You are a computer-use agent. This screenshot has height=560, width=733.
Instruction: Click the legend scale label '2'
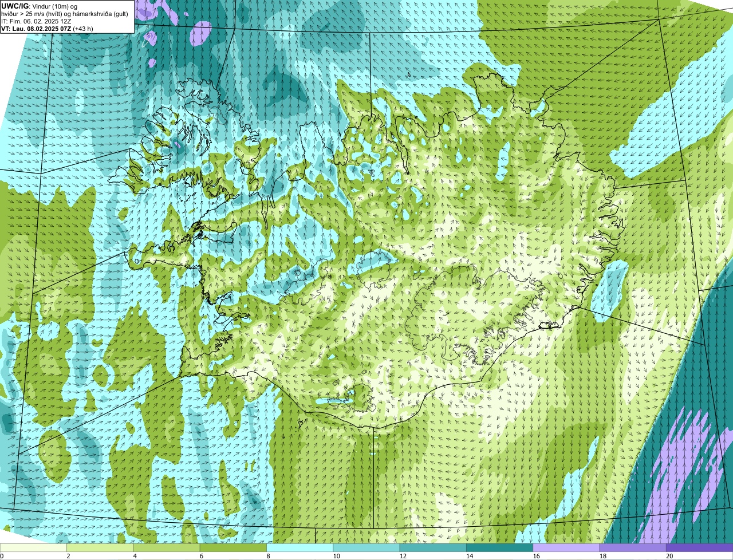point(68,556)
